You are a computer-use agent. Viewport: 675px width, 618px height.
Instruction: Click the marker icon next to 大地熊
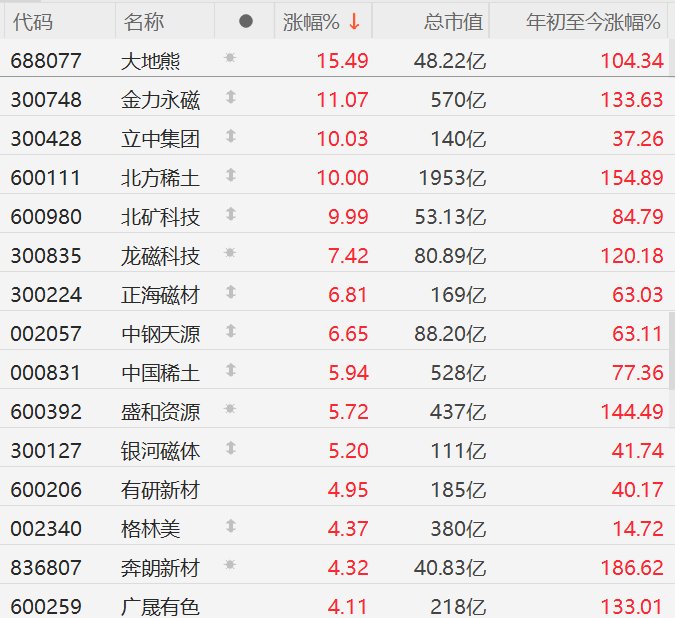[230, 57]
